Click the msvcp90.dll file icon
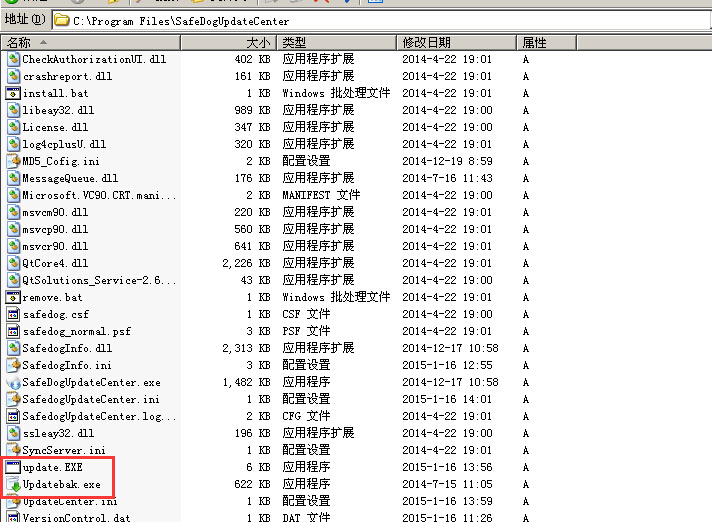Viewport: 712px width, 522px height. point(14,229)
